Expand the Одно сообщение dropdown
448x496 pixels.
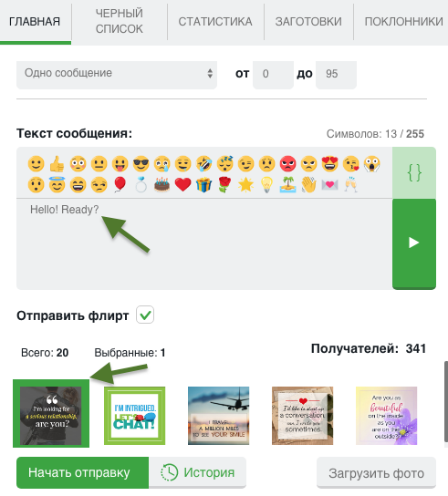point(117,75)
